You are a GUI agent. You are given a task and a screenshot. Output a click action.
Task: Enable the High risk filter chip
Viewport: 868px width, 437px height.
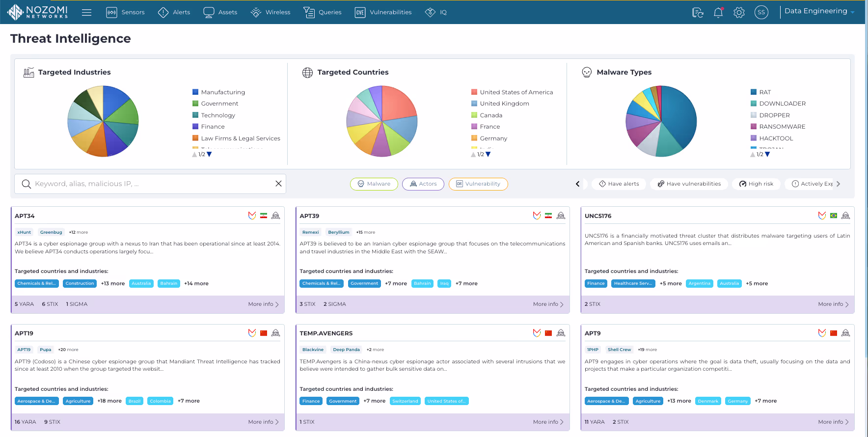coord(756,184)
